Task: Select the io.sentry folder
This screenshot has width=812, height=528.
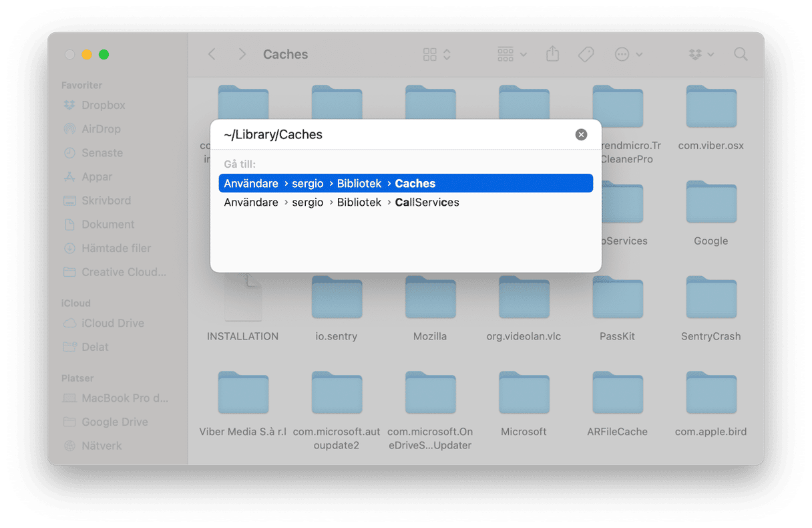Action: [x=337, y=308]
